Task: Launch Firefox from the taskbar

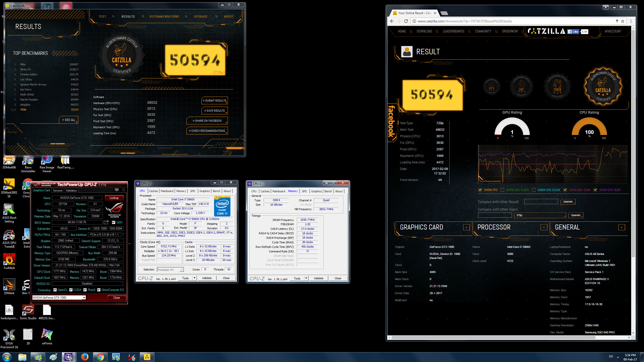Action: (85, 357)
